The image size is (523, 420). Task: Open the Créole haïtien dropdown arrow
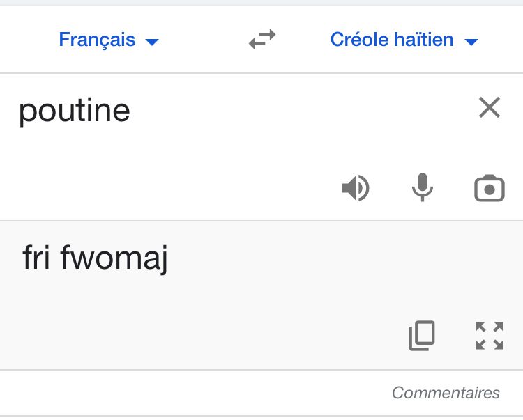point(471,42)
